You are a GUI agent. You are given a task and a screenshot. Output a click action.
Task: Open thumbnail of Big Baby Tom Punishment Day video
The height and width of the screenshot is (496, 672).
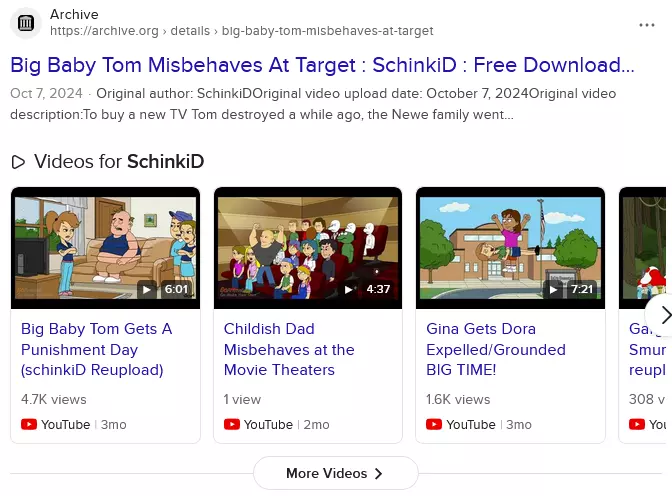(105, 248)
